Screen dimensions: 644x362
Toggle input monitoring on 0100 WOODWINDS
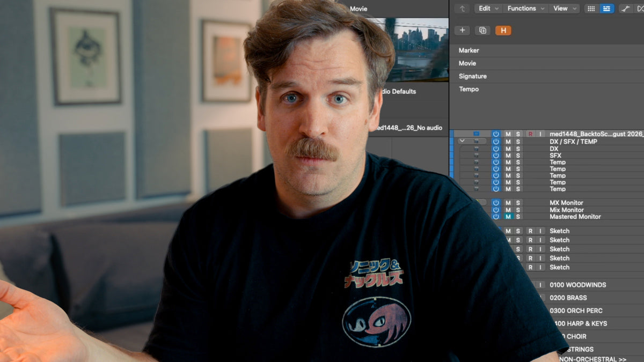541,285
